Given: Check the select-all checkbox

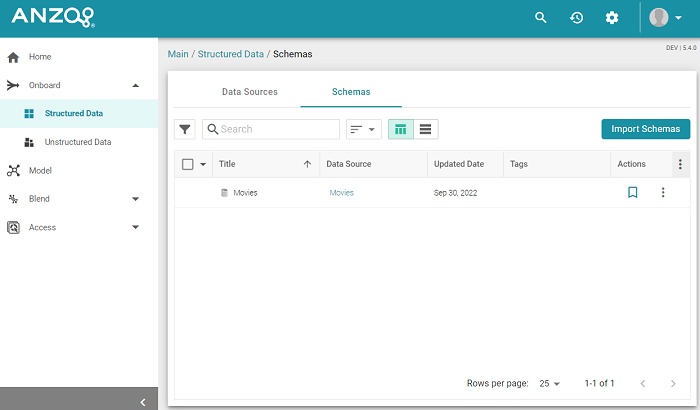Looking at the screenshot, I should (188, 164).
